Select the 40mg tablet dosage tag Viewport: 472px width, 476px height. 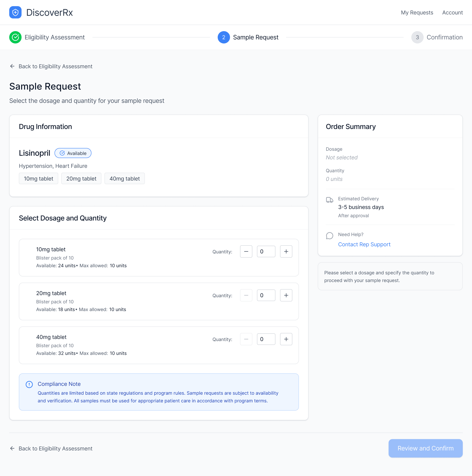pos(124,178)
